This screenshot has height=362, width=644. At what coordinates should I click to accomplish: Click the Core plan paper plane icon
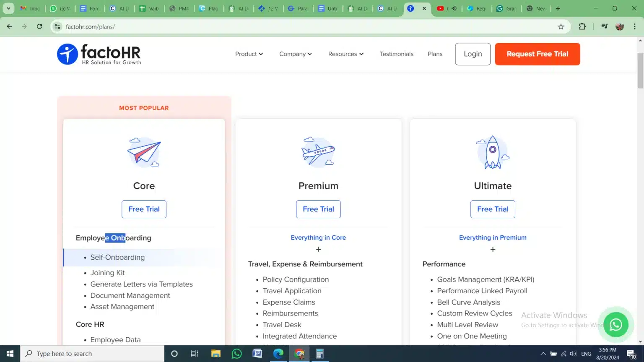tap(144, 152)
